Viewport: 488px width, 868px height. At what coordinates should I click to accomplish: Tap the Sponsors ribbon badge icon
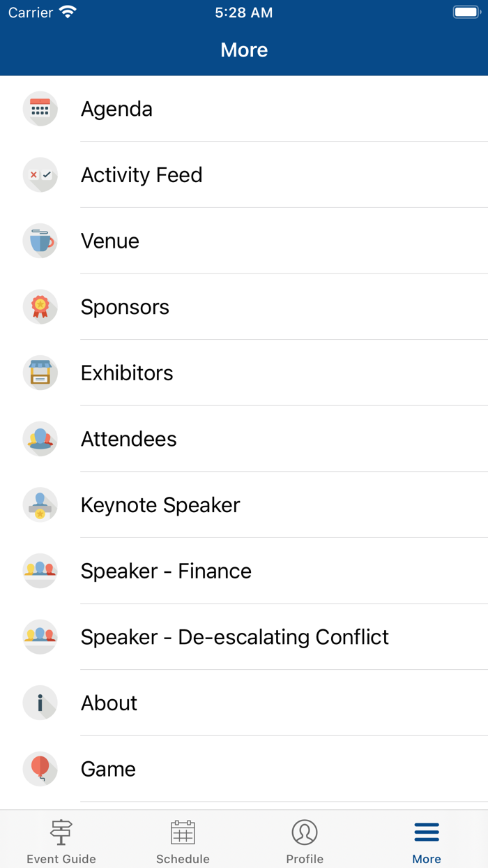tap(40, 307)
